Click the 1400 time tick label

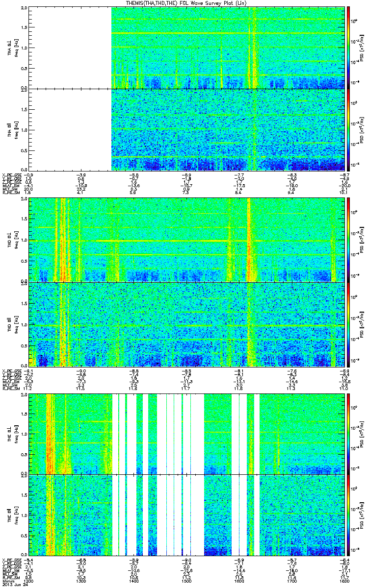pyautogui.click(x=134, y=581)
